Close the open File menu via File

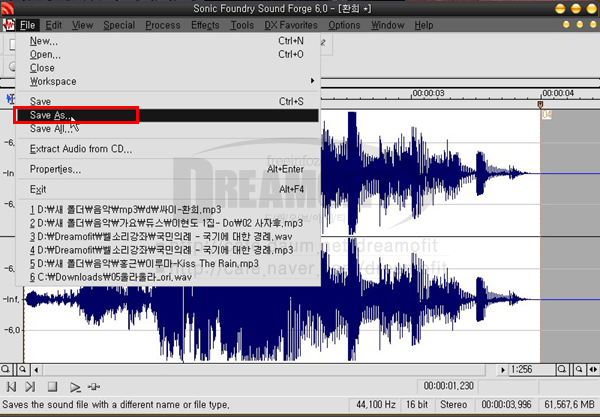tap(28, 25)
